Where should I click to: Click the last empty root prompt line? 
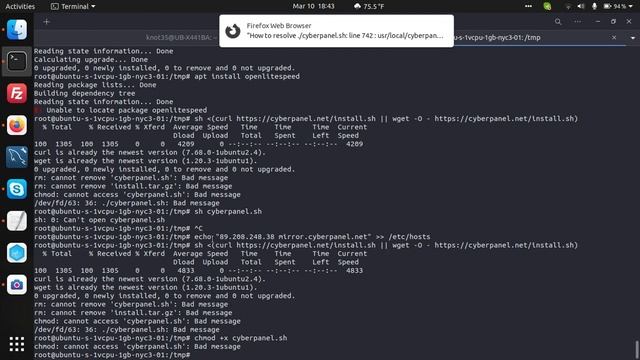click(112, 355)
